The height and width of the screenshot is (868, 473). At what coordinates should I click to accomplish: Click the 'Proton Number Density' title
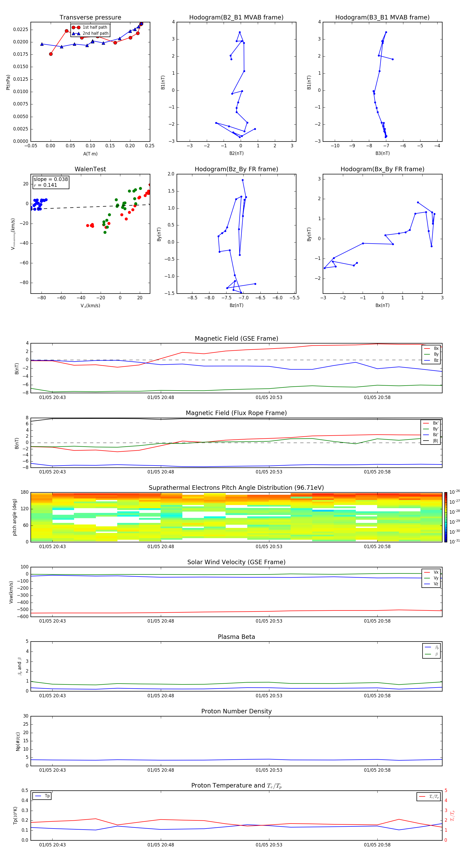tap(236, 711)
